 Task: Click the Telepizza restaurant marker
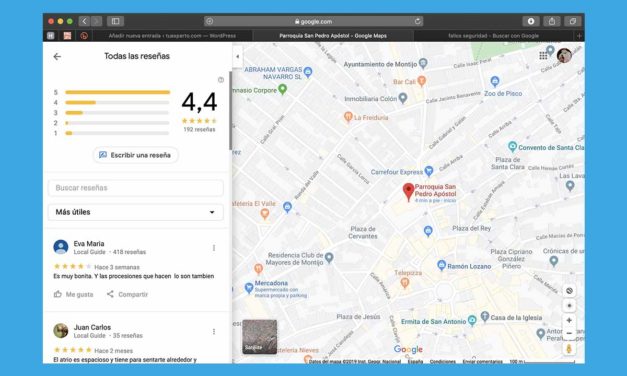tap(405, 283)
